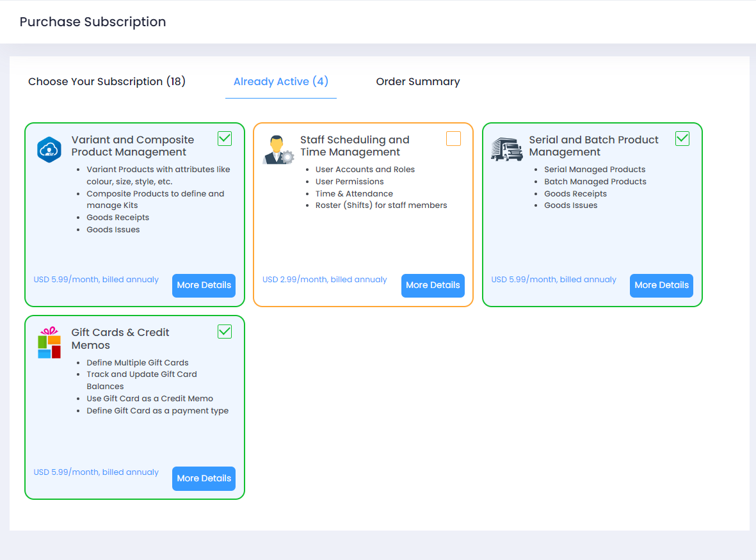Viewport: 756px width, 560px height.
Task: Tick the Staff Scheduling and Time Management checkbox
Action: [x=453, y=139]
